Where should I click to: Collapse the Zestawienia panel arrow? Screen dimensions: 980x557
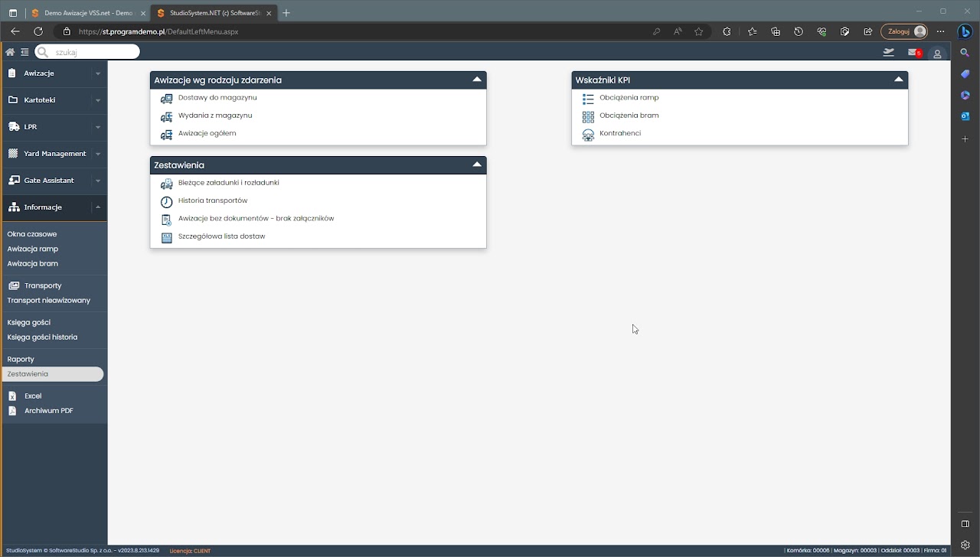(x=477, y=164)
